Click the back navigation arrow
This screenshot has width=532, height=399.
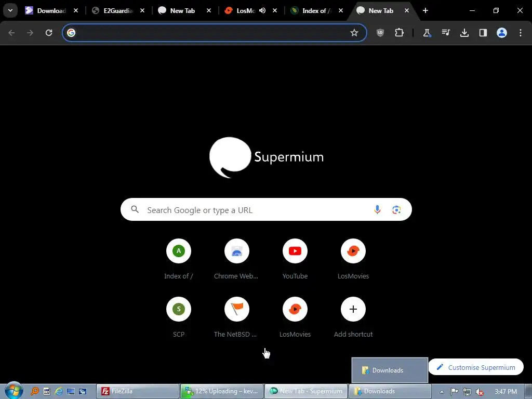(11, 33)
